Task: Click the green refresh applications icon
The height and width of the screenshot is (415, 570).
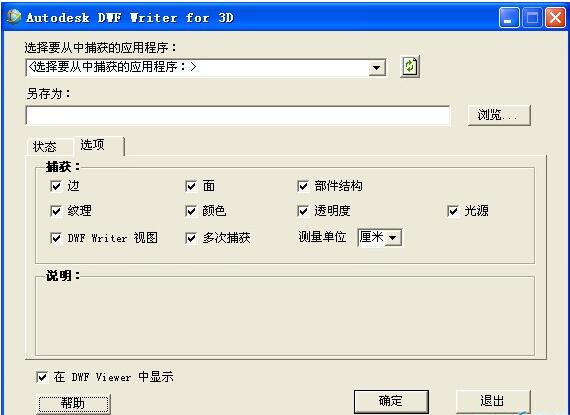Action: pyautogui.click(x=410, y=67)
